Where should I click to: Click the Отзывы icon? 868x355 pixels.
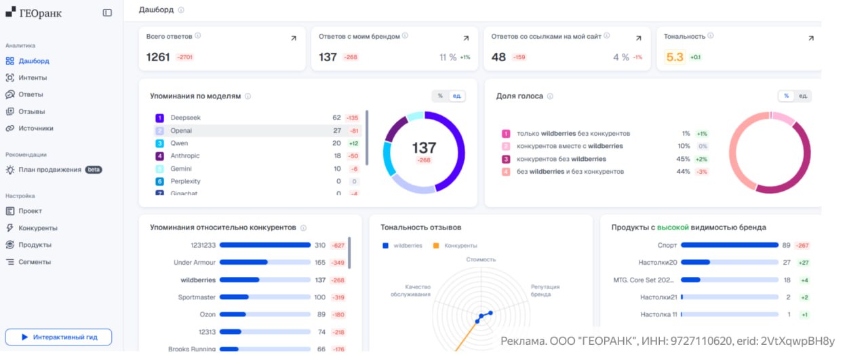coord(10,111)
